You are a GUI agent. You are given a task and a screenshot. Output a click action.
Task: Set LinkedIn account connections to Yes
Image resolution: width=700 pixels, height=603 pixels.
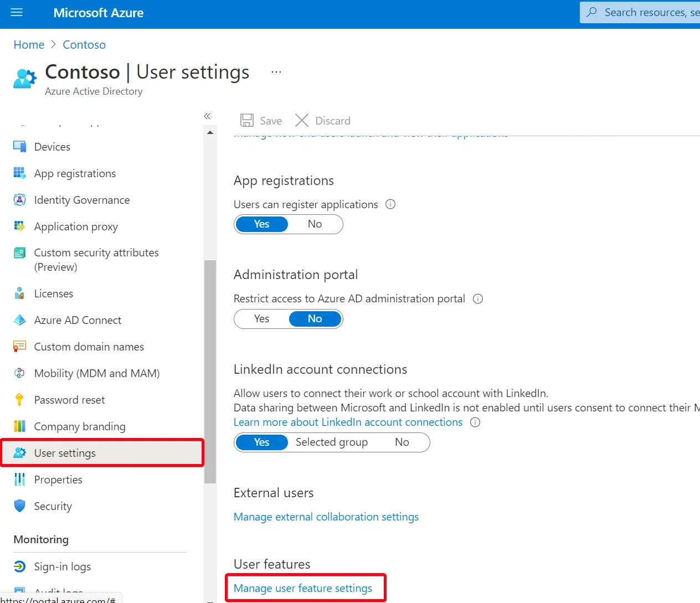click(261, 442)
